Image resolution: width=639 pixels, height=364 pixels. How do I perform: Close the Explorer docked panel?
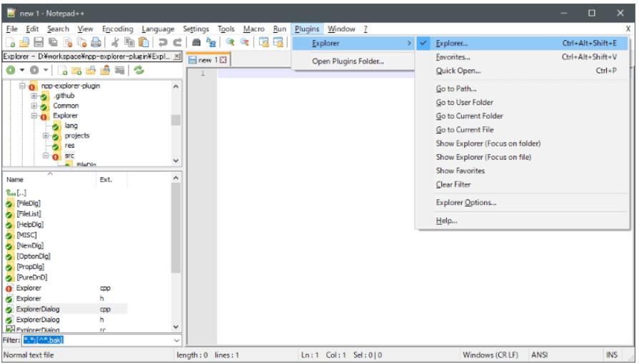[177, 56]
